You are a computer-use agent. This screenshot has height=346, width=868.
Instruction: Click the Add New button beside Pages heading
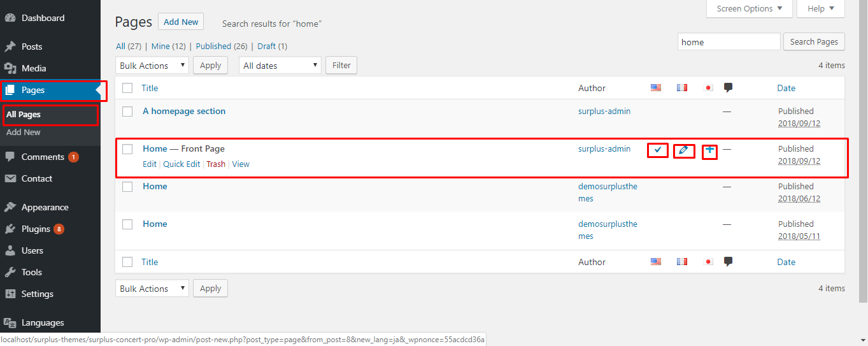click(x=181, y=22)
